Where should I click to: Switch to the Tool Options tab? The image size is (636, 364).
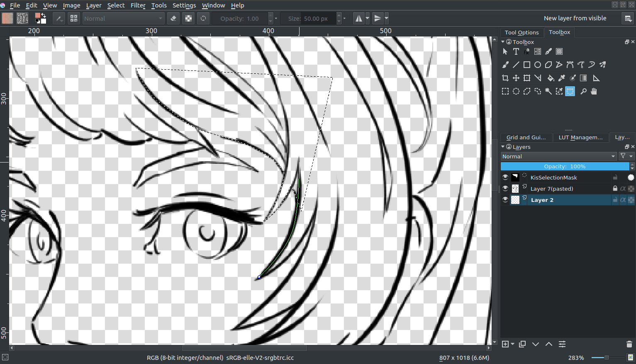tap(521, 32)
